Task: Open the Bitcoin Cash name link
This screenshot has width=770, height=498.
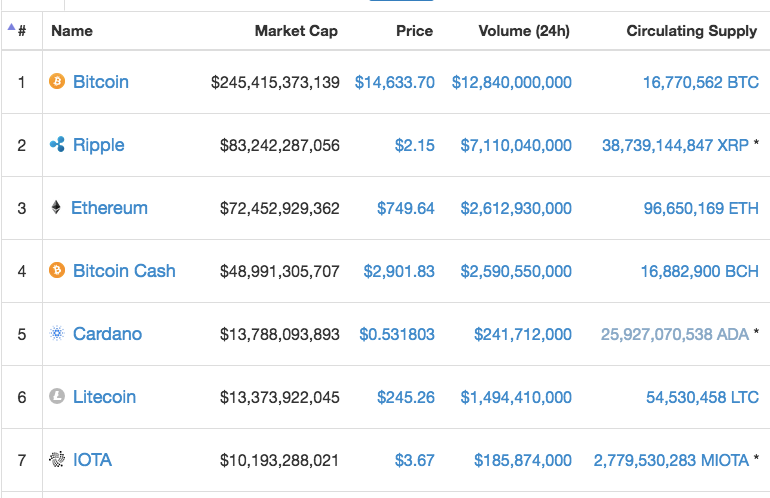Action: click(124, 271)
